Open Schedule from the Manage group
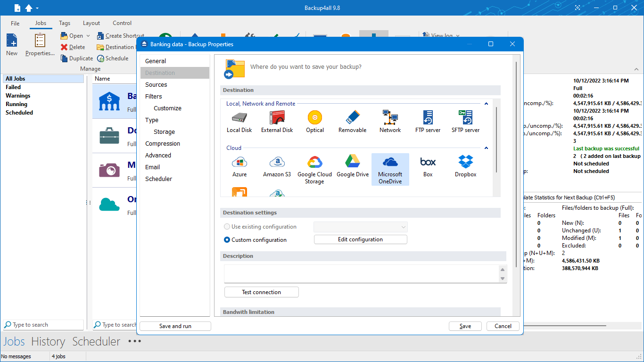The image size is (644, 362). tap(113, 58)
